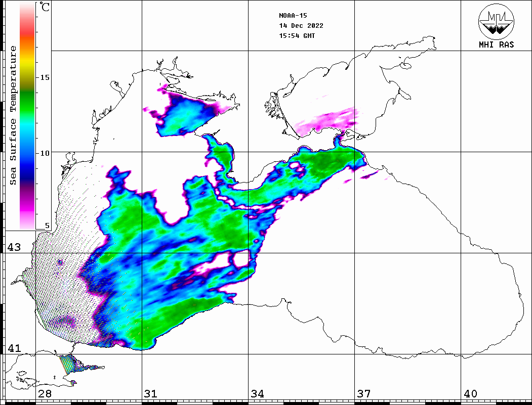Screen dimensions: 532x405
Task: Click longitude label 37
Action: [x=364, y=394]
